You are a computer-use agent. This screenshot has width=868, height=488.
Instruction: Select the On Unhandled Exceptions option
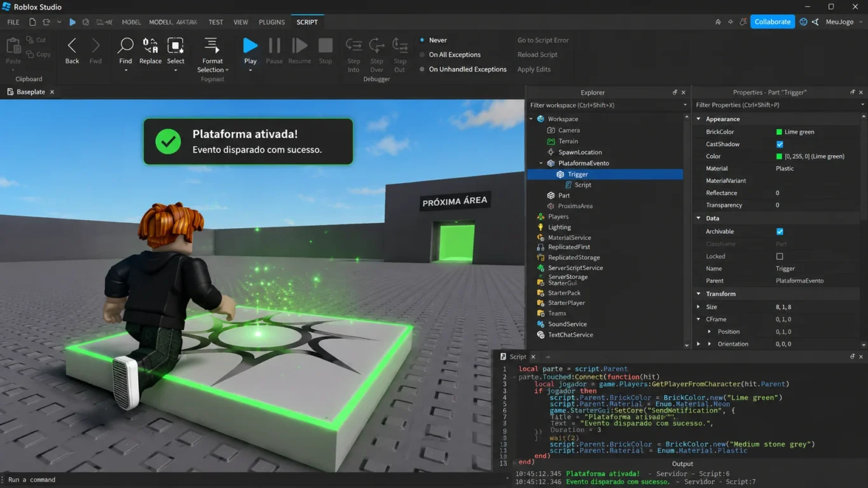pos(422,69)
